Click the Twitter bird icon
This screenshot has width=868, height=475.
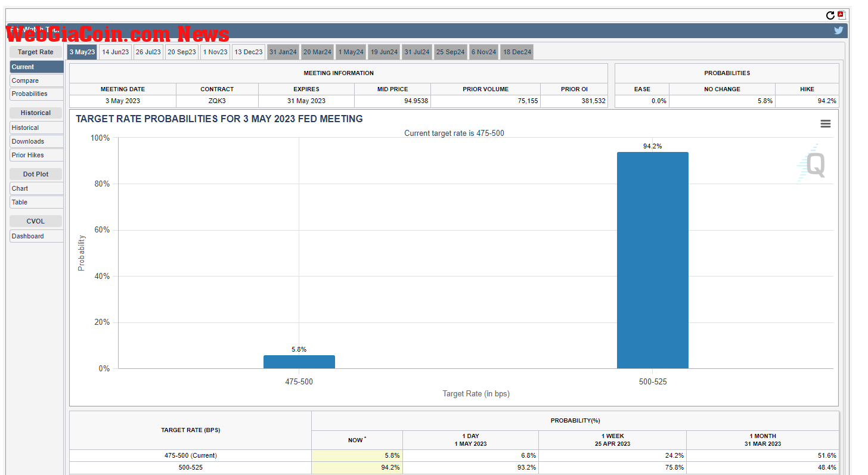click(x=838, y=30)
